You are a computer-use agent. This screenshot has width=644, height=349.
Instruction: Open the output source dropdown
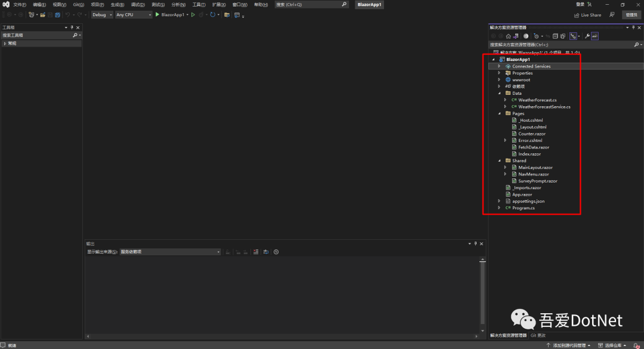170,252
